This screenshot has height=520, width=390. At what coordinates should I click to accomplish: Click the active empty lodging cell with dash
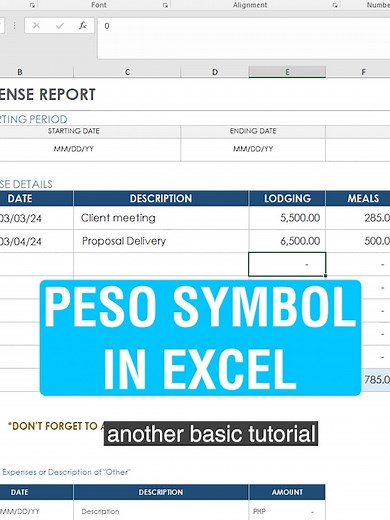pos(287,264)
